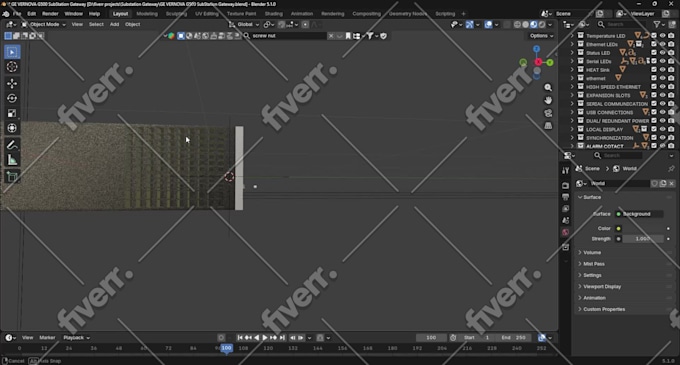Open the Render menu
Viewport: 680px width, 365px height.
click(x=50, y=14)
